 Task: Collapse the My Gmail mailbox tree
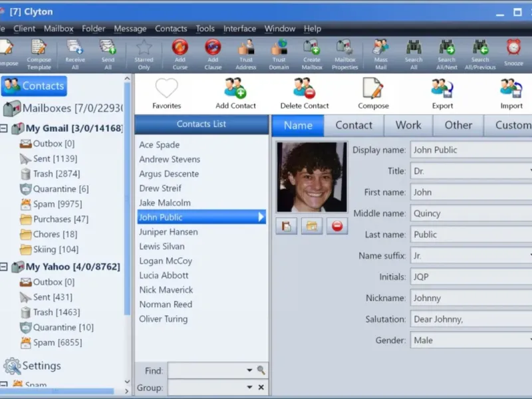click(x=4, y=129)
